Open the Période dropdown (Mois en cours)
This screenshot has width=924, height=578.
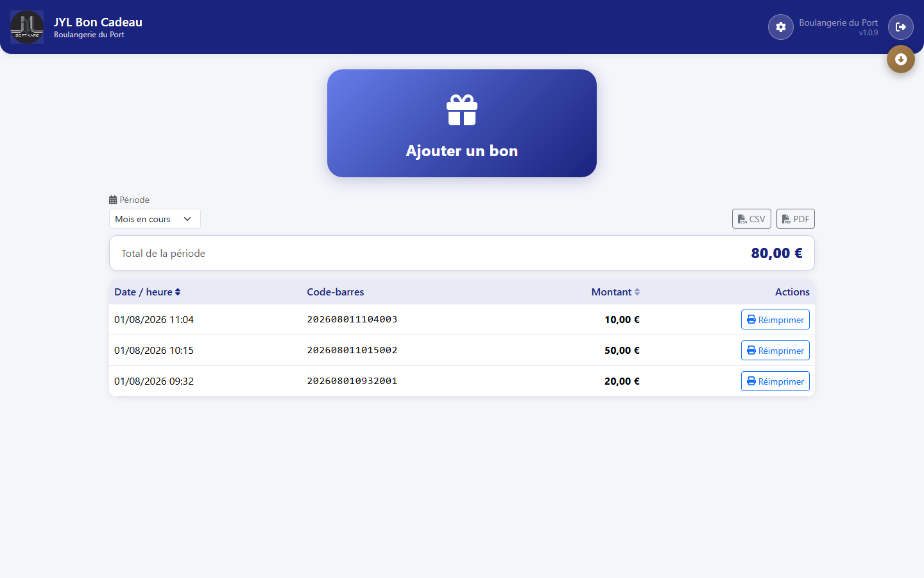(x=155, y=219)
